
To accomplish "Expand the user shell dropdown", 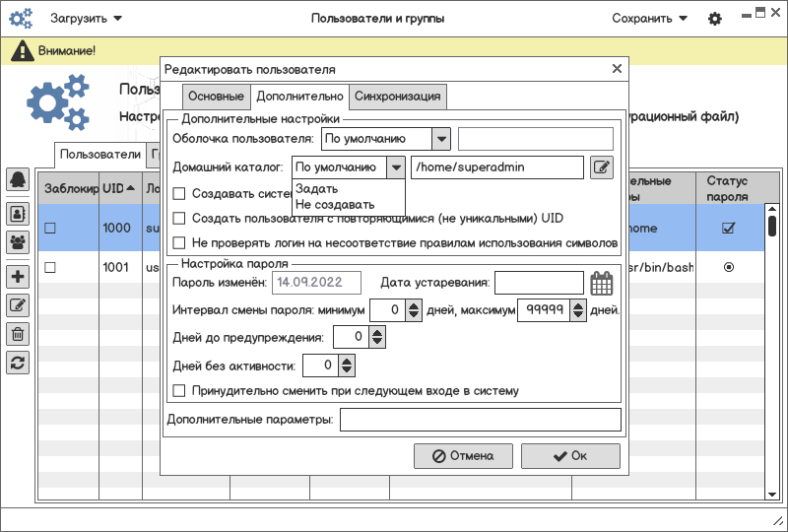I will [x=441, y=139].
